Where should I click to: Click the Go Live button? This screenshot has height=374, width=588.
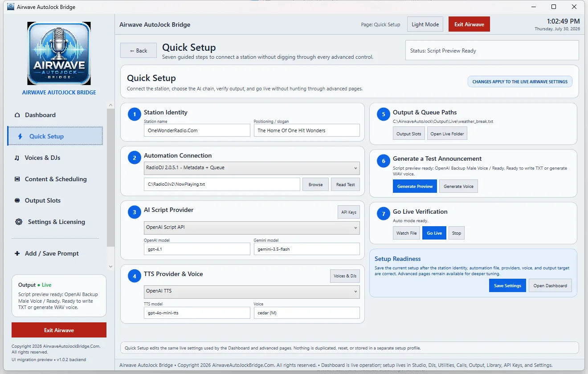(x=434, y=233)
